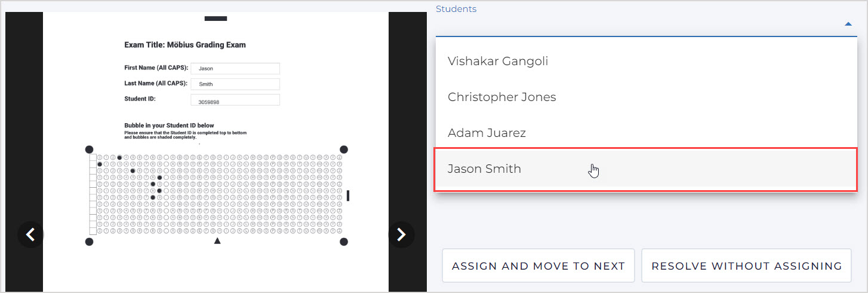Screen dimensions: 868x293
Task: Select Vishakar Gangoli from the list
Action: (498, 61)
